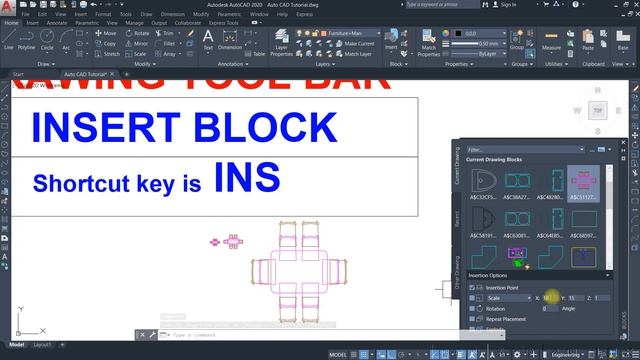
Task: Select the Line draw tool
Action: [9, 40]
